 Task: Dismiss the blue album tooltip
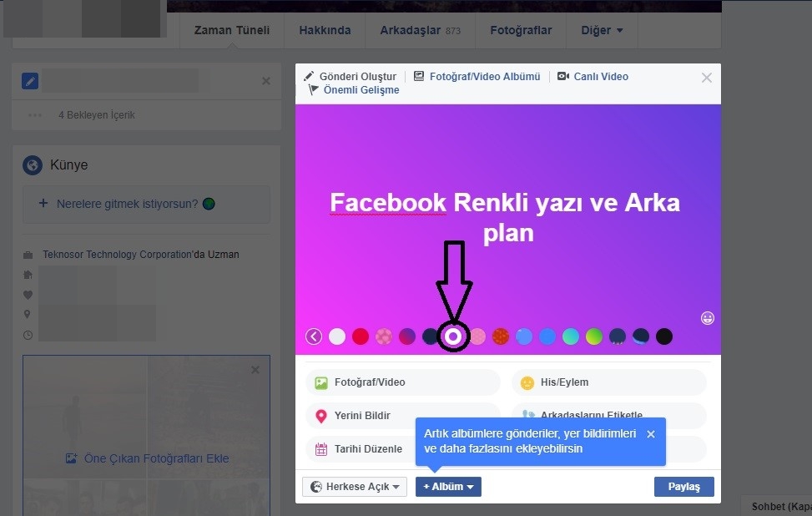tap(651, 434)
